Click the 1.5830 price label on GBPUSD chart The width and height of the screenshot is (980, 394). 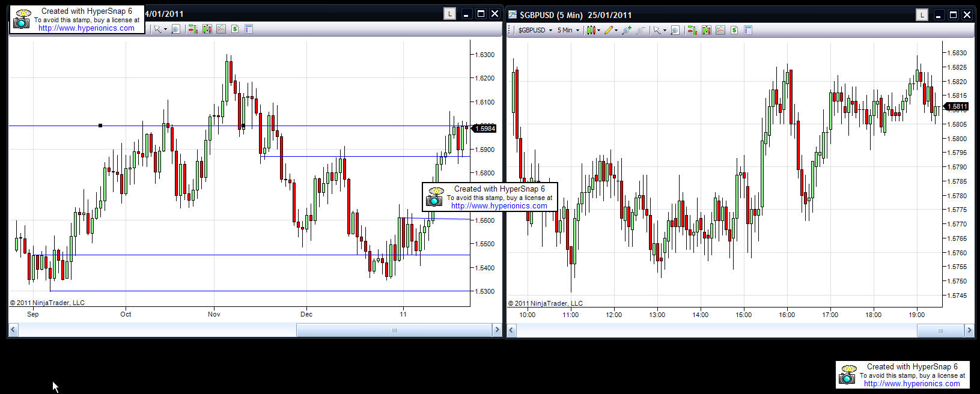pyautogui.click(x=957, y=53)
